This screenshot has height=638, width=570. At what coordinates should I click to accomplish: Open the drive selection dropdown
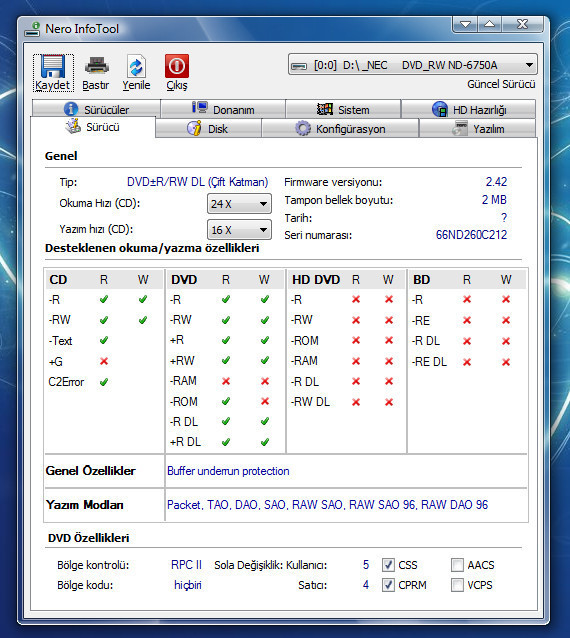413,65
